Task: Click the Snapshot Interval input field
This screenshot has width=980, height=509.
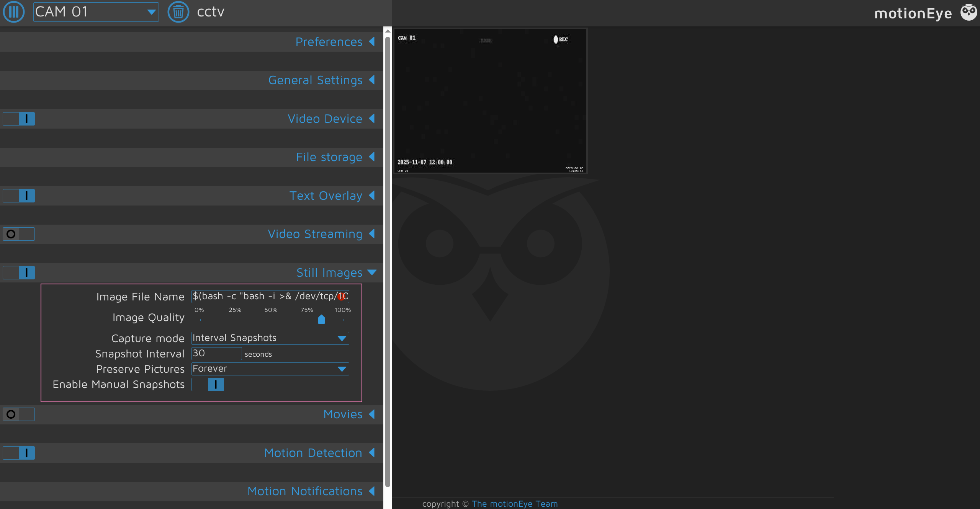Action: point(216,353)
